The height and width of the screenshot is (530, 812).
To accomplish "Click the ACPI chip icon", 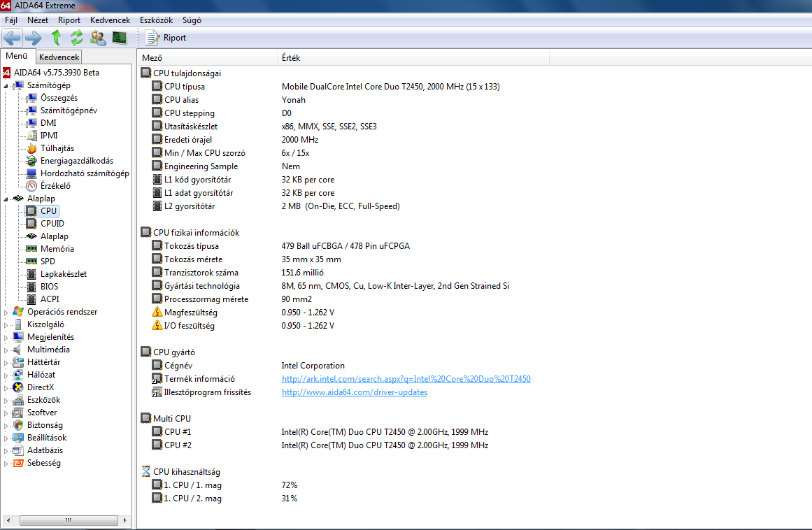I will (31, 299).
